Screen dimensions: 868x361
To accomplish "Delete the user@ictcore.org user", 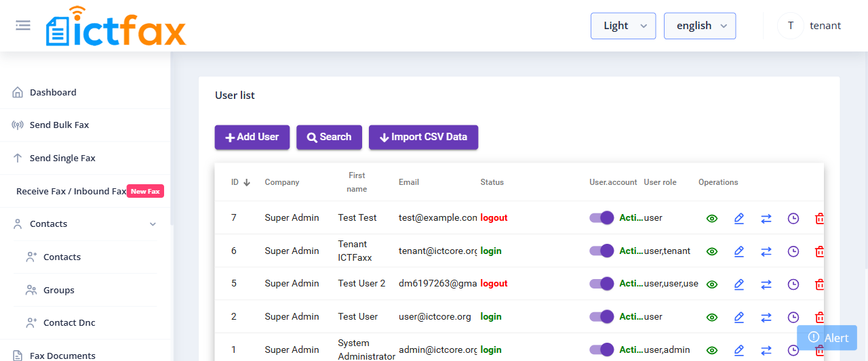I will tap(819, 317).
